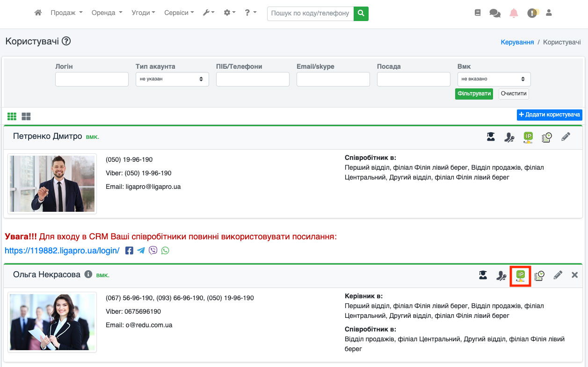588x367 pixels.
Task: Click the Додати користувача button
Action: pos(549,115)
